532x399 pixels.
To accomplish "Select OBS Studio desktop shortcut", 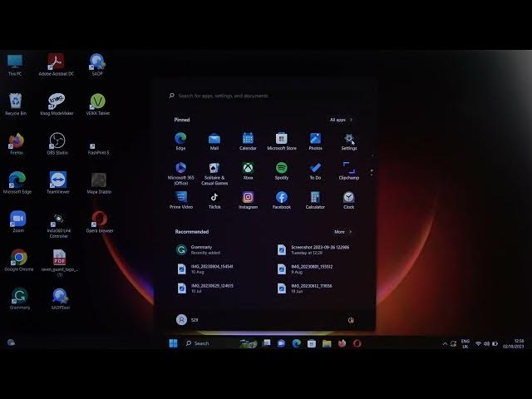I will point(57,144).
